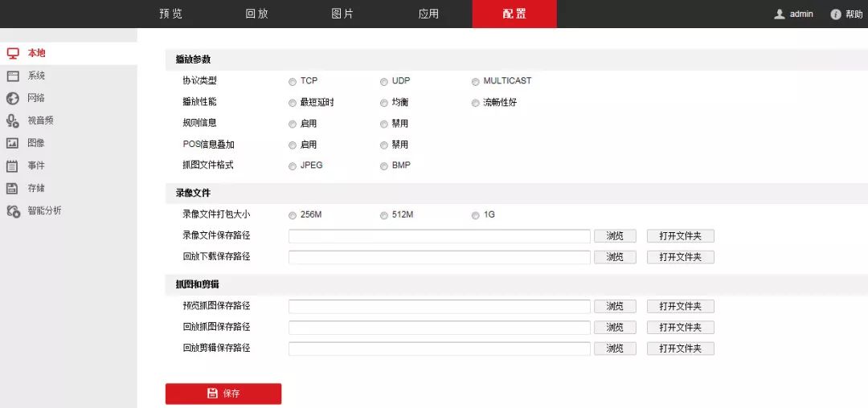The height and width of the screenshot is (408, 868).
Task: Click the 预览抓图保存路径 text field
Action: [439, 306]
